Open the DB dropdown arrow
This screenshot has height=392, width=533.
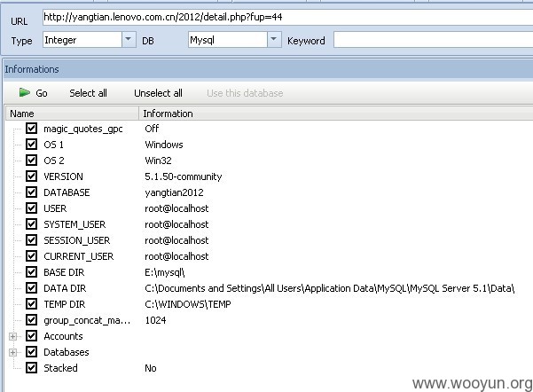tap(274, 39)
